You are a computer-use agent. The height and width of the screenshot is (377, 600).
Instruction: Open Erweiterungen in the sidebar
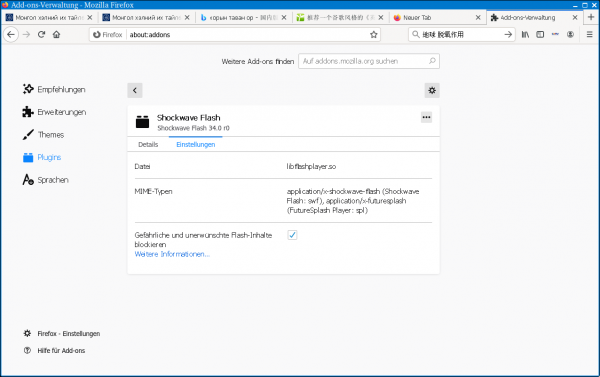[x=54, y=112]
